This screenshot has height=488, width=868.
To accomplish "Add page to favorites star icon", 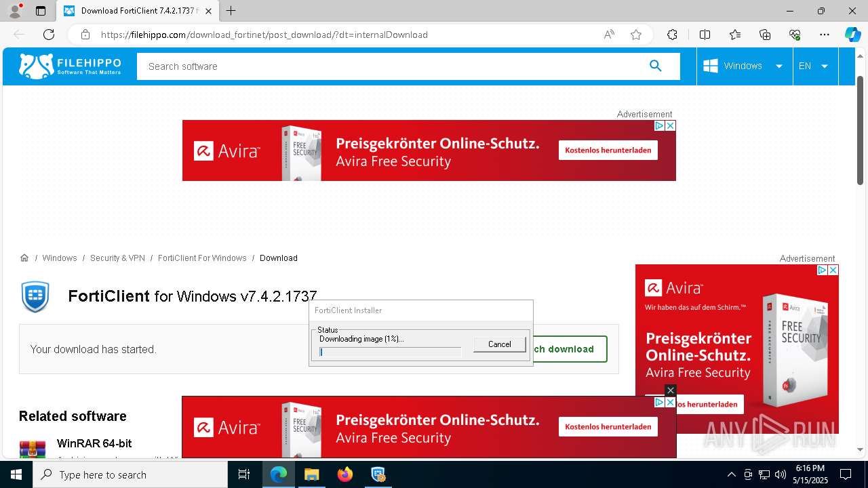I will (x=636, y=35).
